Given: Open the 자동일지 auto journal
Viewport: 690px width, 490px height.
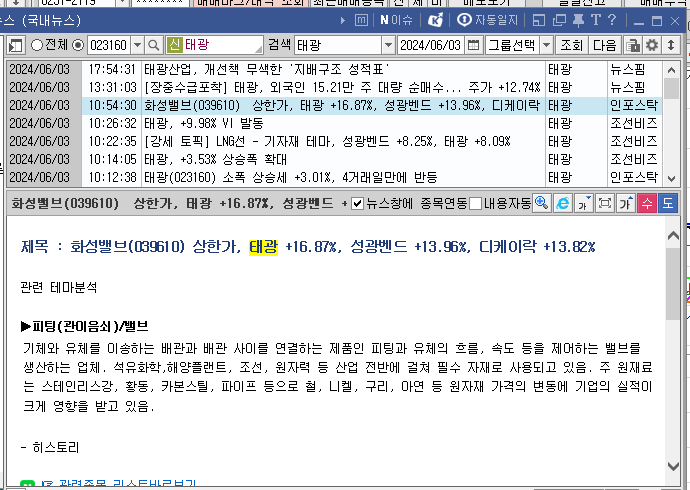Looking at the screenshot, I should point(488,20).
